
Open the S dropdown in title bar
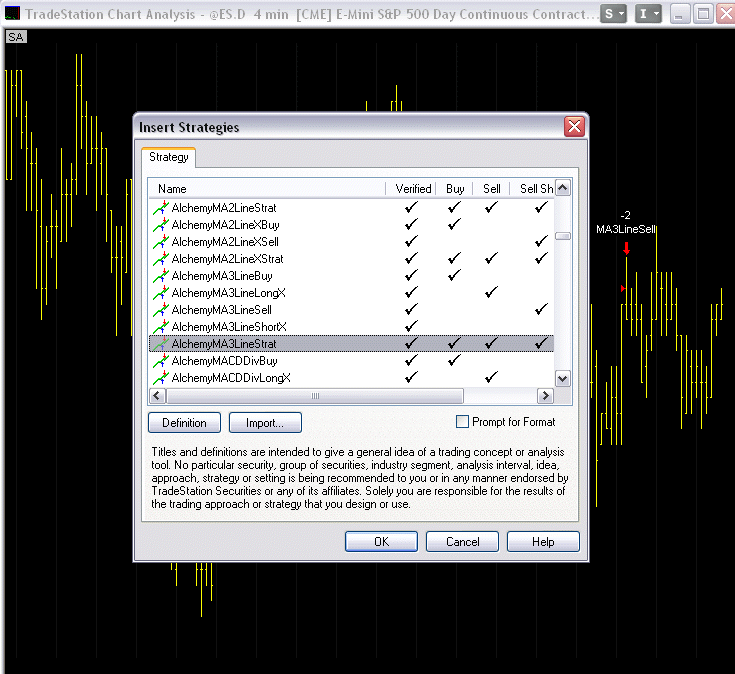click(614, 14)
